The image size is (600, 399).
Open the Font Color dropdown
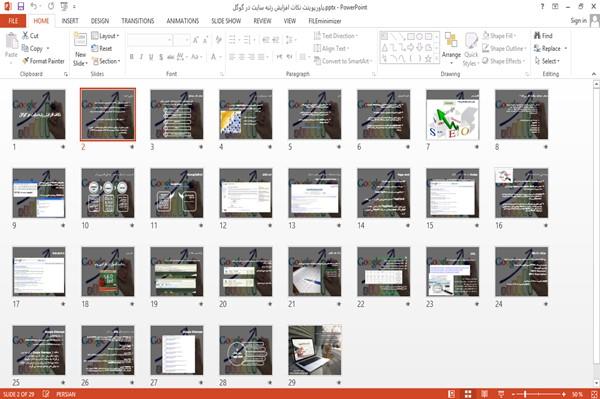click(x=220, y=57)
